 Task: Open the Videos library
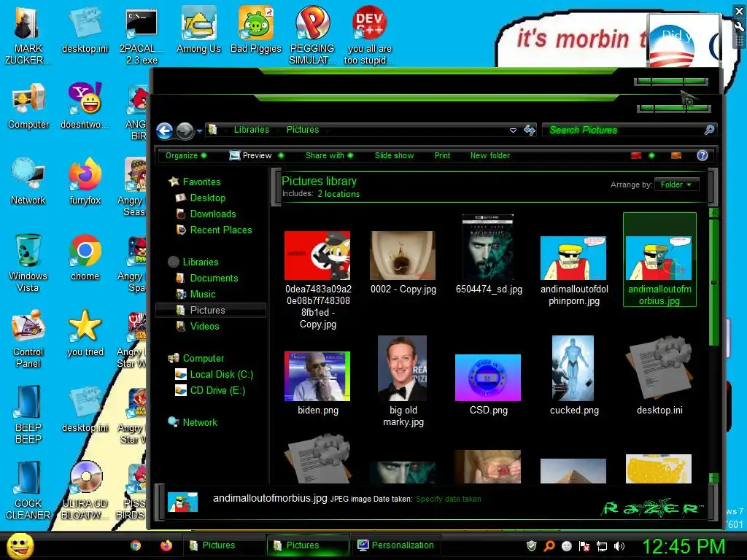pos(204,326)
